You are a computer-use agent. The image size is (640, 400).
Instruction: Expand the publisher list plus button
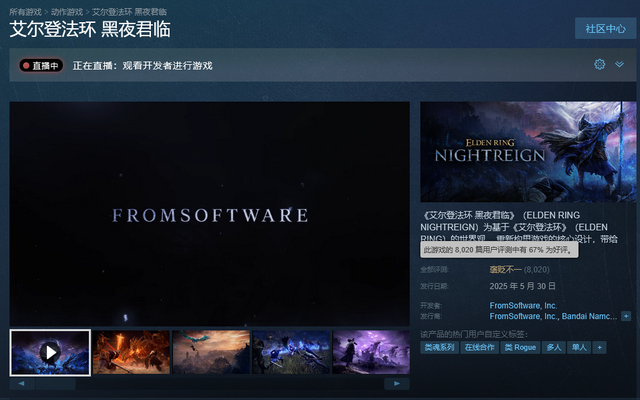tap(626, 316)
